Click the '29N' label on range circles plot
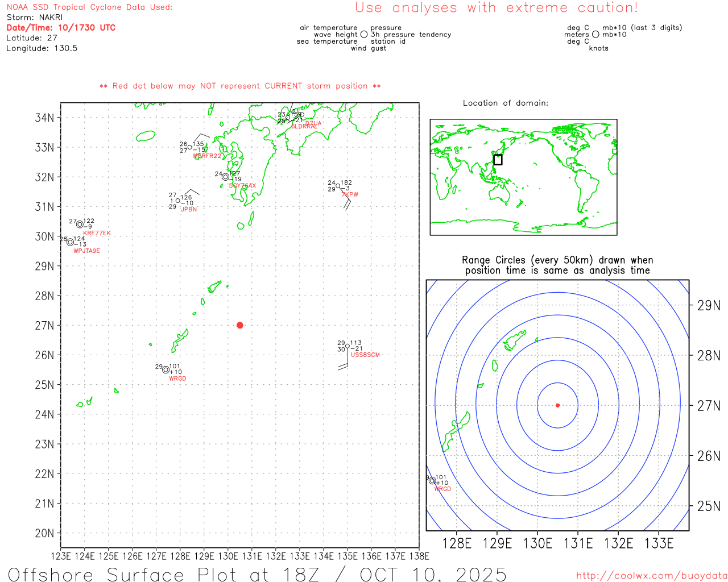Image resolution: width=728 pixels, height=582 pixels. click(709, 305)
